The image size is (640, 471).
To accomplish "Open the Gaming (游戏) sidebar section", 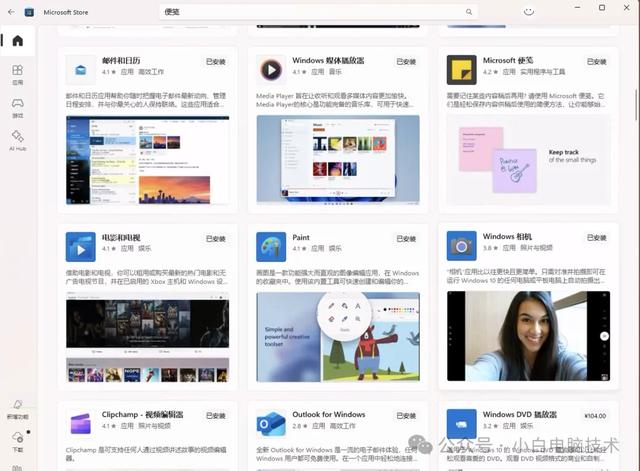I will coord(18,107).
